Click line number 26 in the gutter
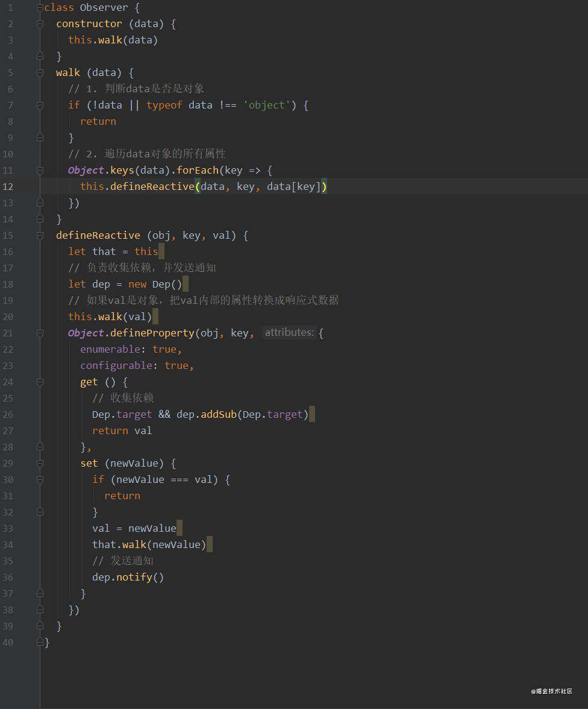This screenshot has height=709, width=588. coord(8,415)
